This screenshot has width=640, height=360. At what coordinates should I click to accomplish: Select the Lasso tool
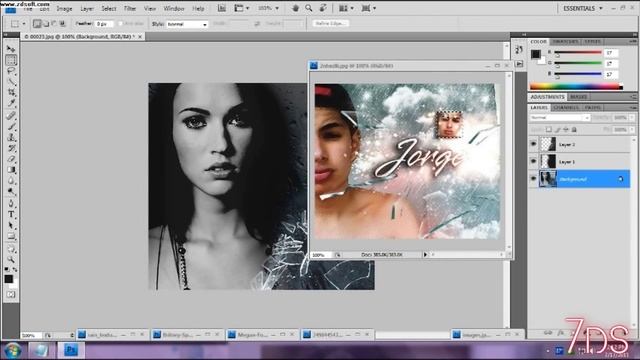[11, 71]
